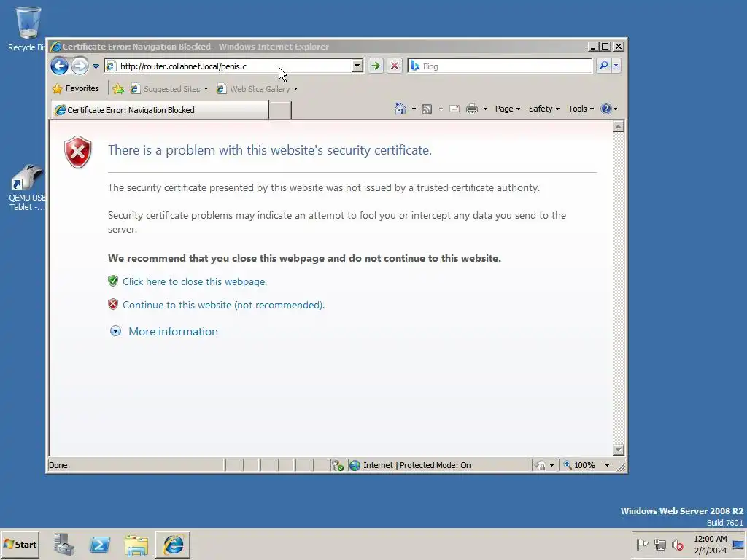
Task: Select the Recycle Bin desktop icon
Action: tap(27, 28)
